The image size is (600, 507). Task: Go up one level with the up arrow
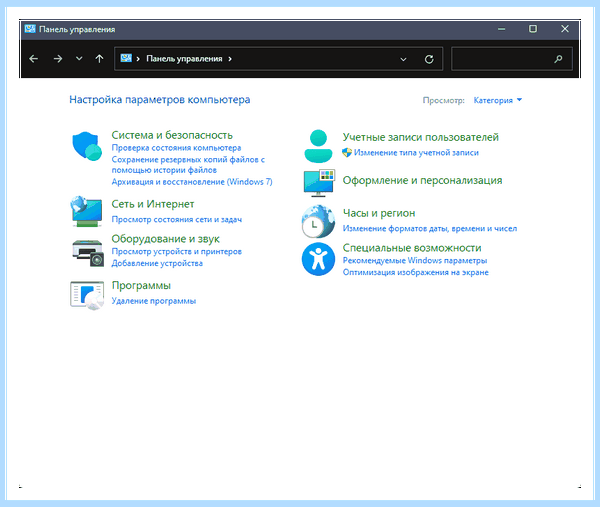99,59
